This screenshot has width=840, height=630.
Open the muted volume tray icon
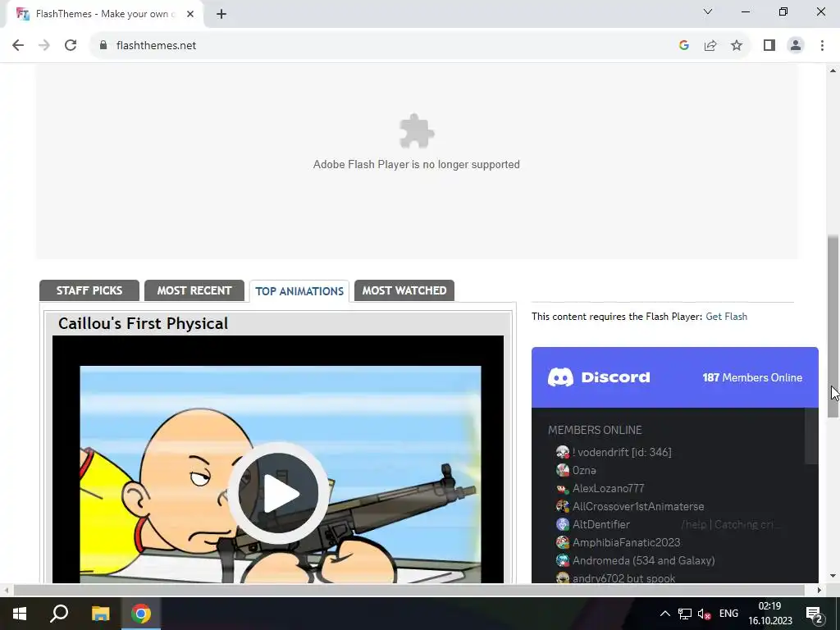click(705, 614)
